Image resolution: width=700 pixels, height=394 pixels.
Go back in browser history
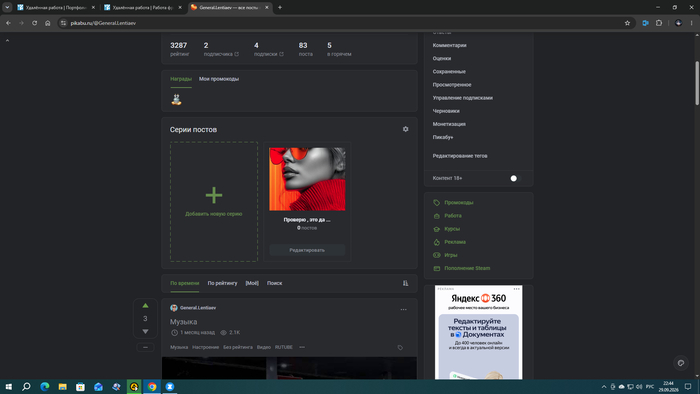point(8,23)
